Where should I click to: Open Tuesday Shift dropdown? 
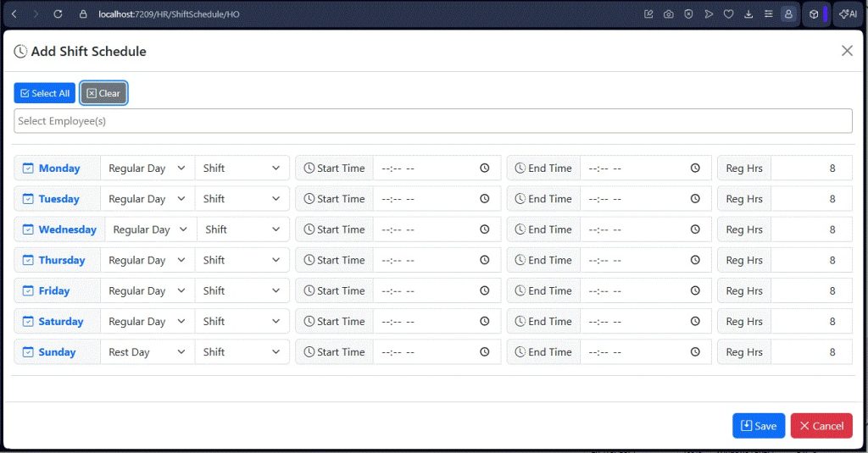click(x=242, y=199)
